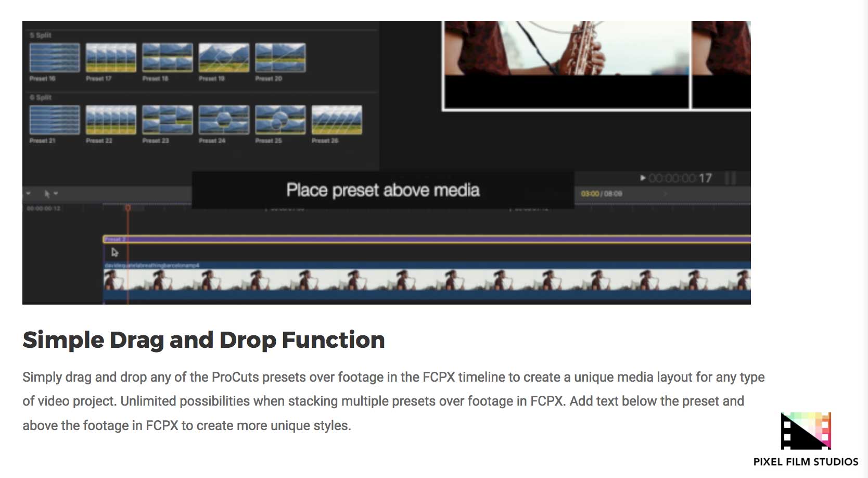Image resolution: width=868 pixels, height=478 pixels.
Task: Click the timeline playhead marker
Action: pyautogui.click(x=127, y=208)
